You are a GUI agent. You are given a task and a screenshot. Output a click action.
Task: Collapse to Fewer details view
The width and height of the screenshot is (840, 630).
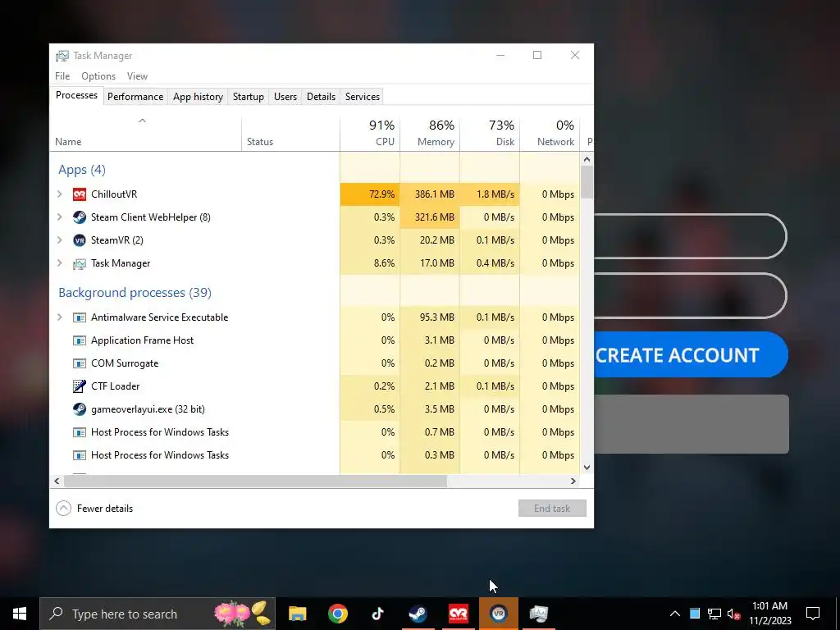coord(94,509)
